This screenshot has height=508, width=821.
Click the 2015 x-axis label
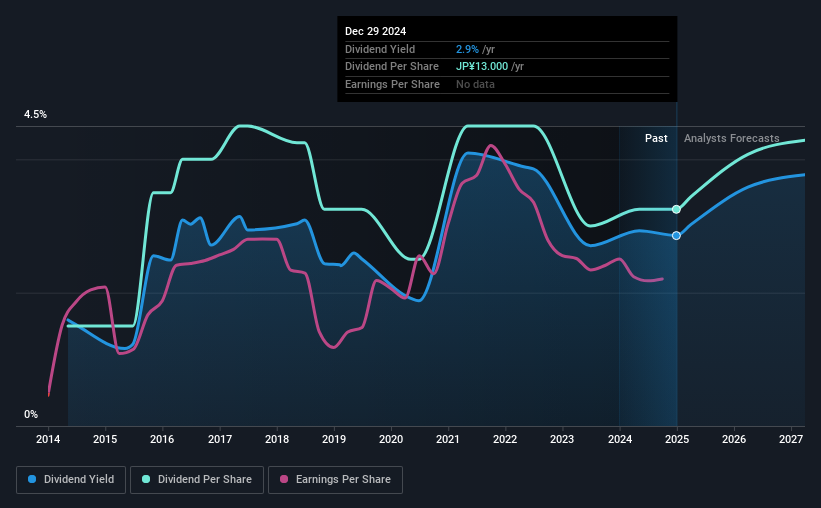[105, 439]
